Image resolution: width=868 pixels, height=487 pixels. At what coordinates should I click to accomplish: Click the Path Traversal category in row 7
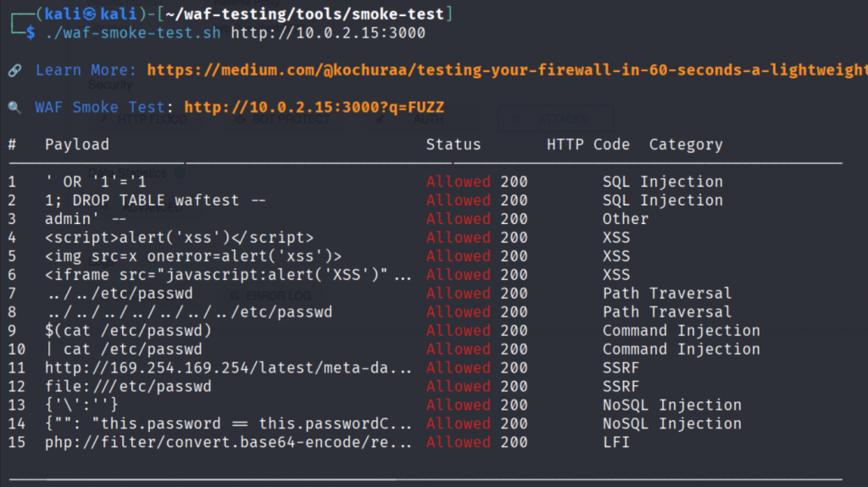[667, 294]
